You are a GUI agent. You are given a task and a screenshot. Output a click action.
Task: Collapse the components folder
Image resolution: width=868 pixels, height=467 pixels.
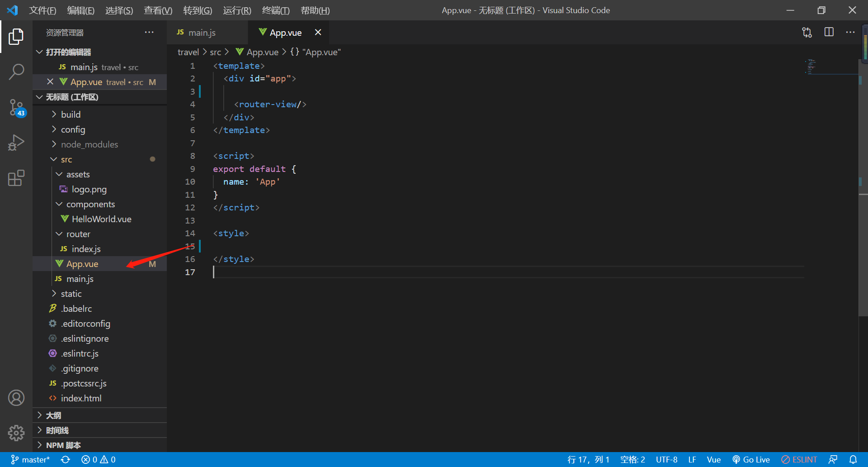click(x=99, y=204)
